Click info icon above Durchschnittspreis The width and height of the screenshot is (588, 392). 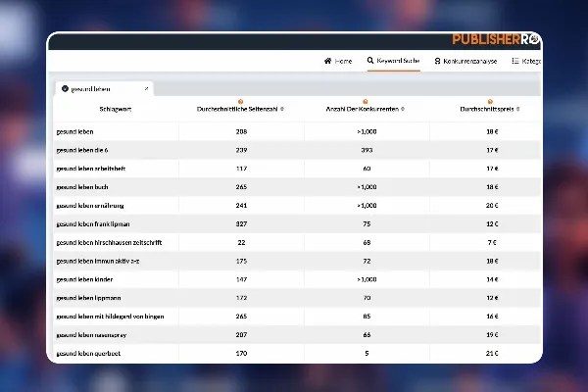point(490,102)
